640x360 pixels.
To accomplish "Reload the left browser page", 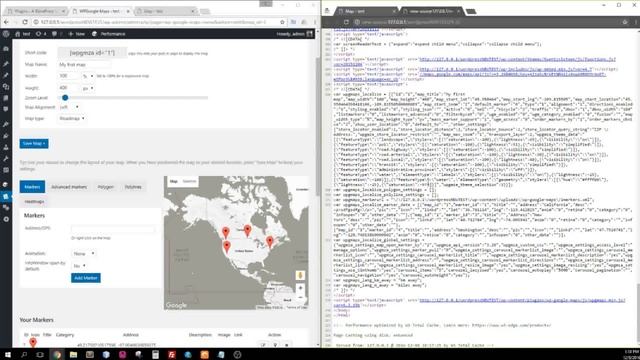I will [24, 22].
